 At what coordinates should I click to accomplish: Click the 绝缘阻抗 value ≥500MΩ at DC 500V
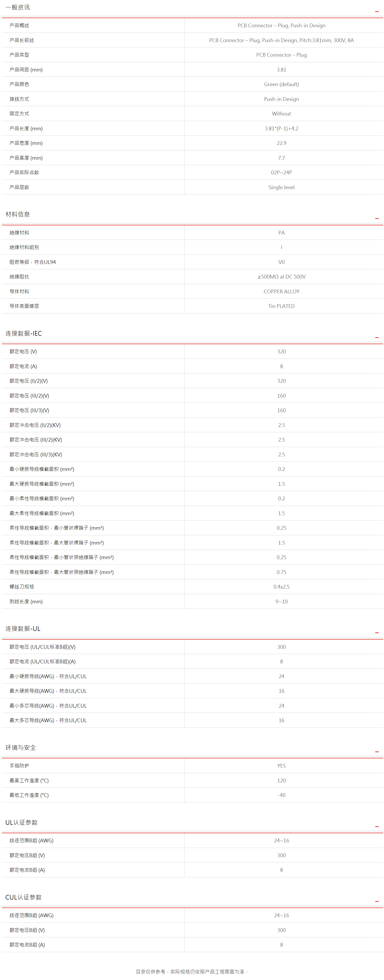click(281, 277)
